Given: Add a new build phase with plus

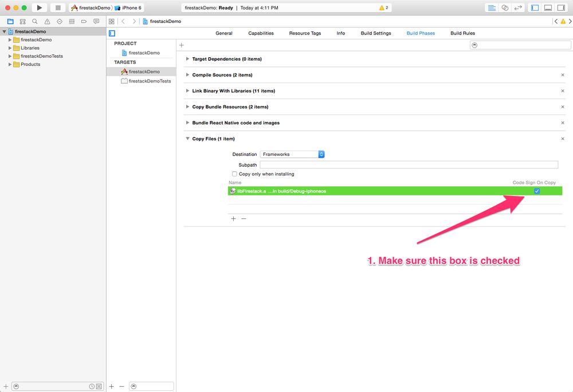Looking at the screenshot, I should (182, 45).
